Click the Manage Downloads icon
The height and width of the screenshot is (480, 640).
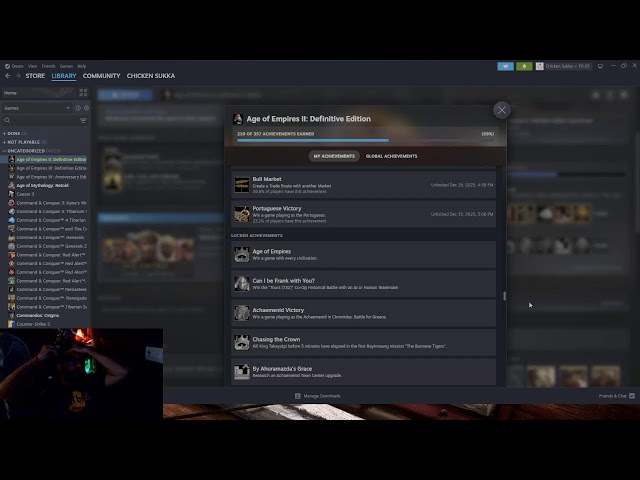tap(298, 396)
